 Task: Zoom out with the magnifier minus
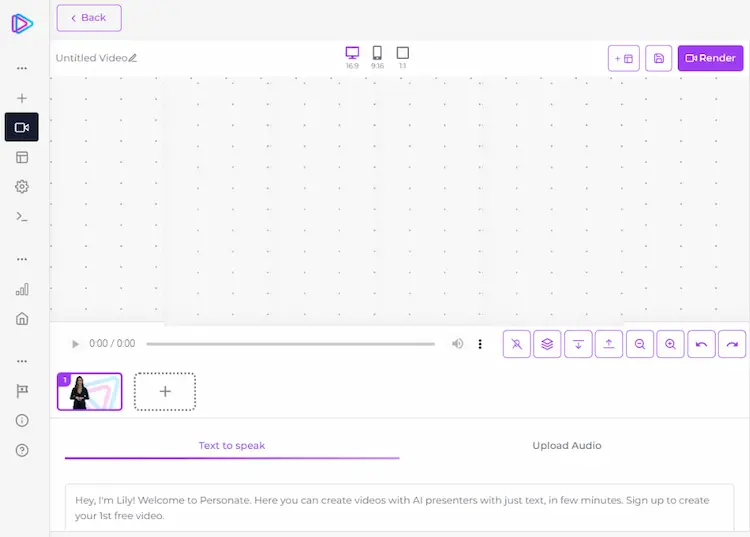640,344
